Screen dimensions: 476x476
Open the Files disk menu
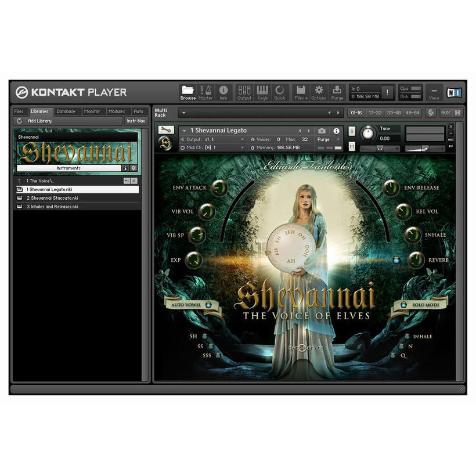click(x=301, y=92)
